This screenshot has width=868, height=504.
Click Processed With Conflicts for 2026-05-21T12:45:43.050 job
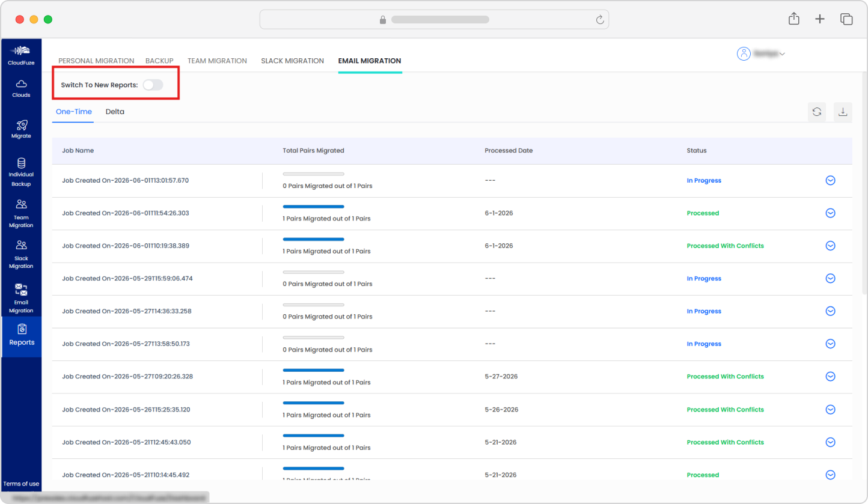pyautogui.click(x=726, y=442)
